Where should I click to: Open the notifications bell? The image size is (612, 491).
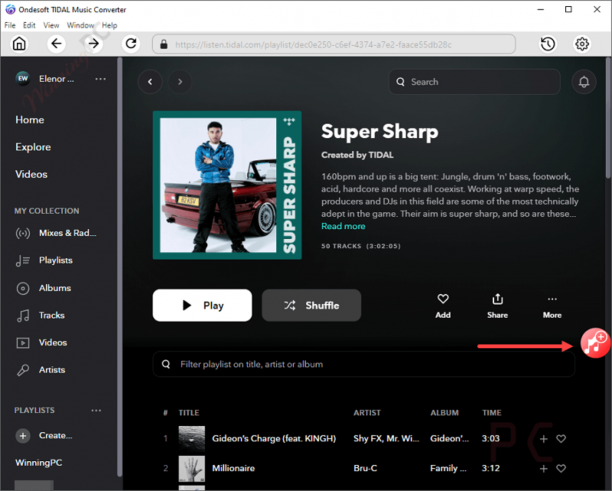(584, 82)
